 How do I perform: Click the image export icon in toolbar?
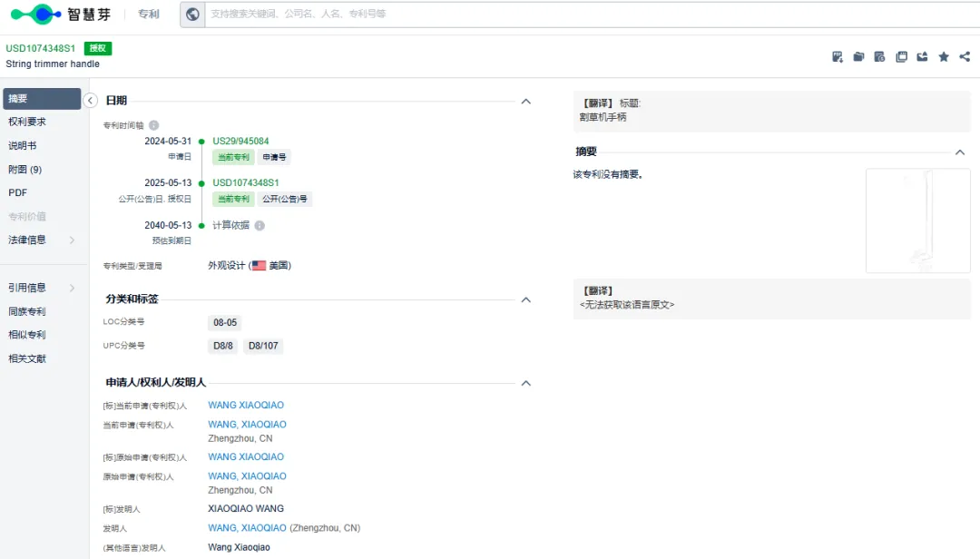tap(923, 57)
